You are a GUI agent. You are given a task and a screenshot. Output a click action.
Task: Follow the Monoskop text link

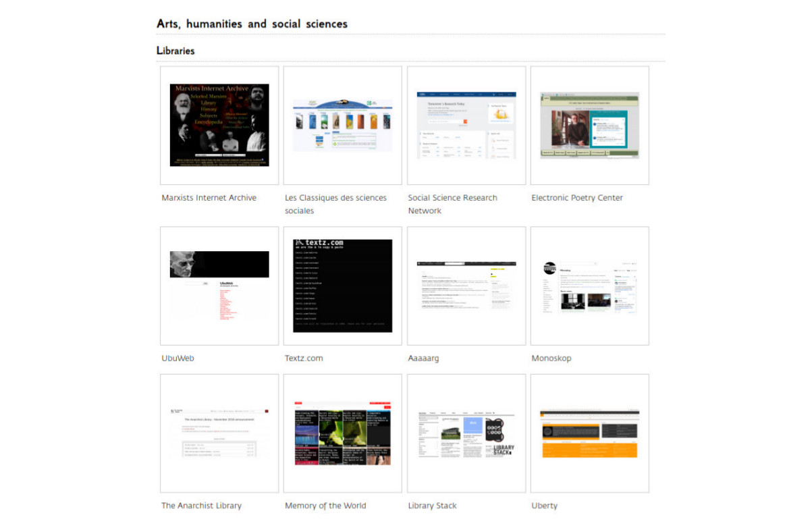551,358
